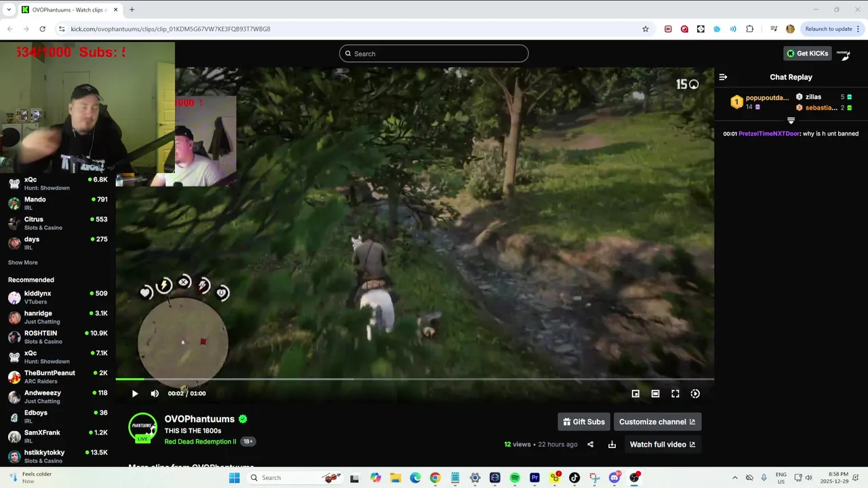Open days IRL channel
The image size is (868, 488).
(58, 243)
